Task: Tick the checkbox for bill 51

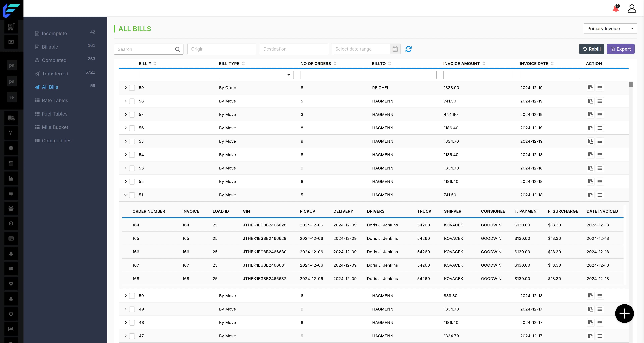Action: pyautogui.click(x=132, y=195)
